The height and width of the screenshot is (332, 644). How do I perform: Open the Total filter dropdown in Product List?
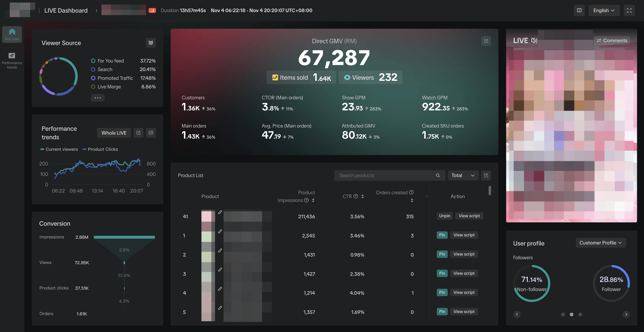[x=463, y=175]
